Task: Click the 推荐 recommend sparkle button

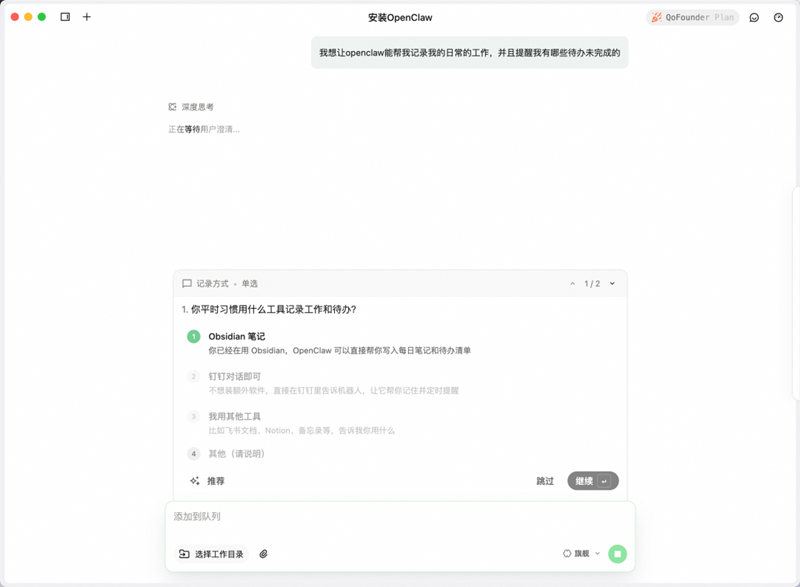Action: tap(207, 481)
